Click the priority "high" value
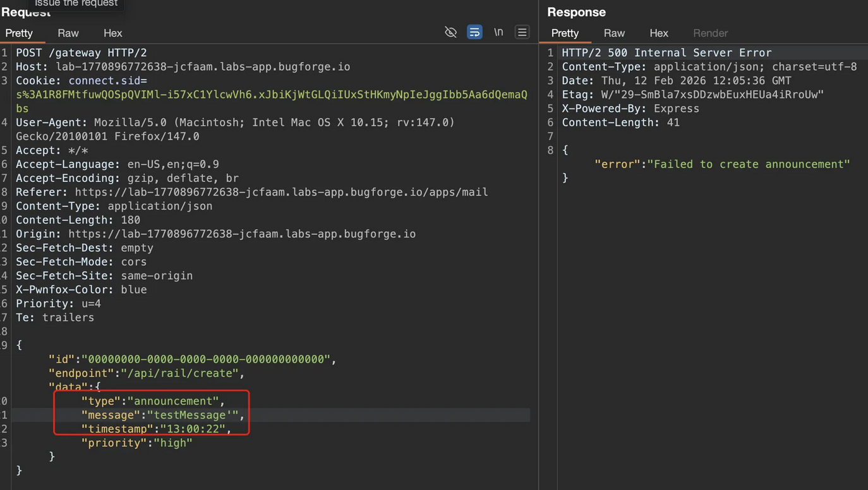Viewport: 868px width, 490px height. click(172, 443)
